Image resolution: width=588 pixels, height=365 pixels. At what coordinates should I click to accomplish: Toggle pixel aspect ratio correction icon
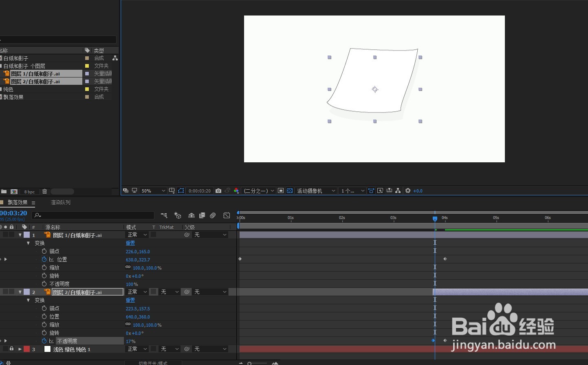click(x=371, y=191)
